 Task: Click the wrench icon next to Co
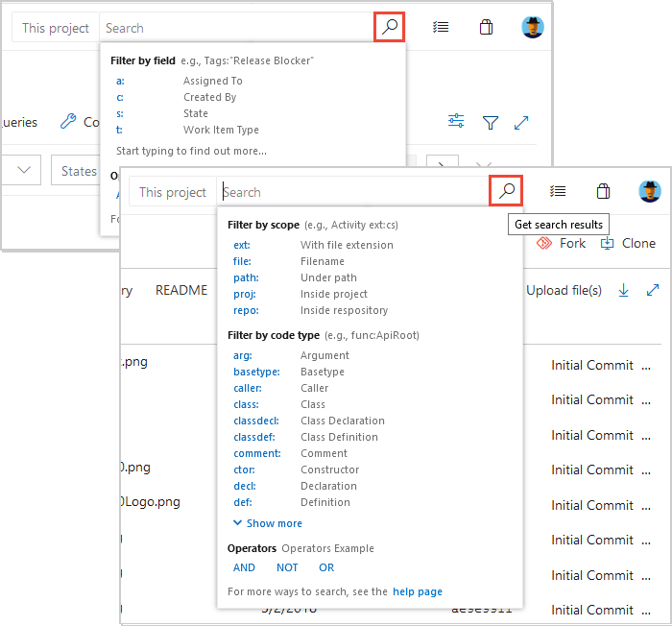pos(68,121)
